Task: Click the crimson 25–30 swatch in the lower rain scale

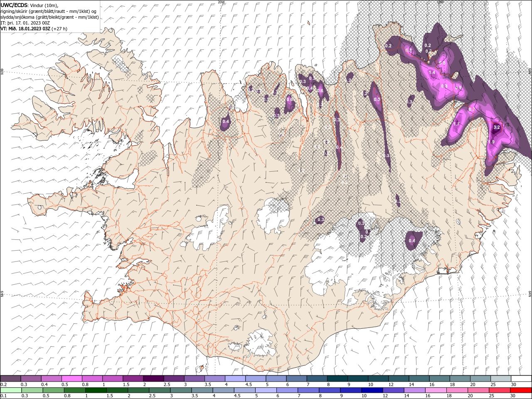Action: coord(500,390)
